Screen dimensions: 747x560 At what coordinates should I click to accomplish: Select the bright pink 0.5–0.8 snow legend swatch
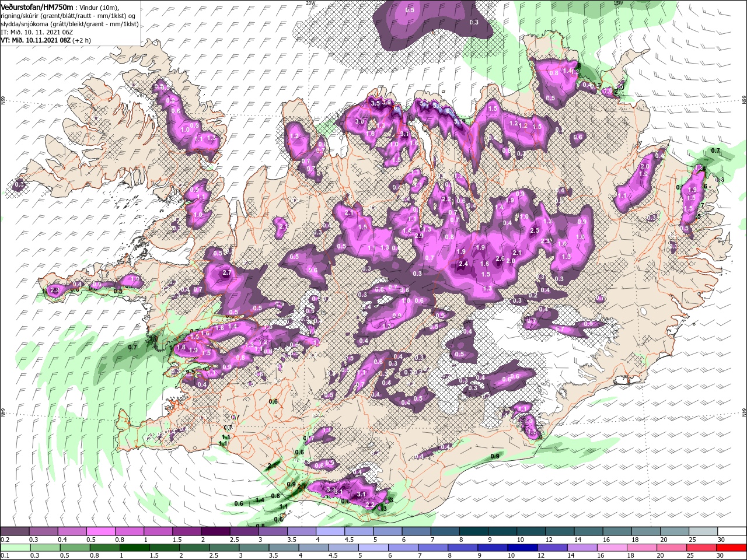click(x=100, y=531)
